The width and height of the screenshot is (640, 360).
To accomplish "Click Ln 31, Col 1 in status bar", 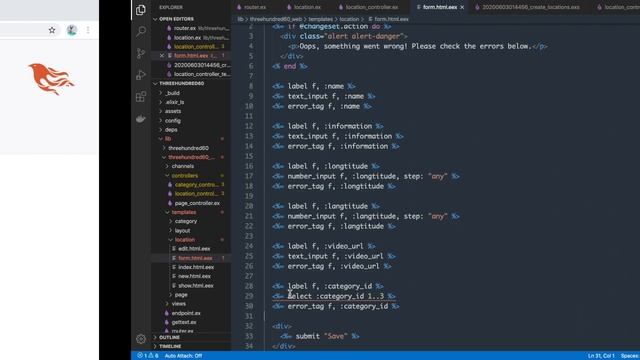I will point(601,356).
